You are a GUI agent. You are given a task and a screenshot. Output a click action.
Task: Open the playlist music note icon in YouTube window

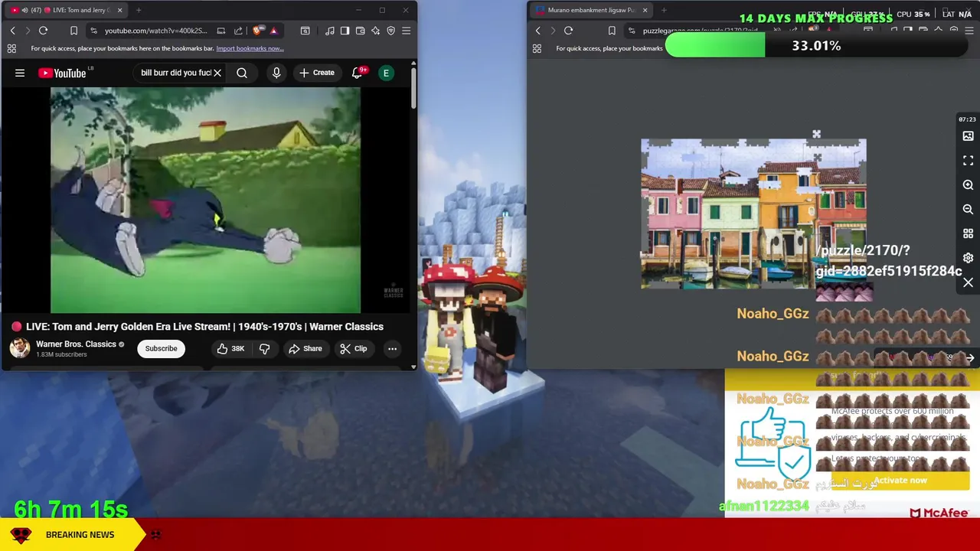click(x=329, y=31)
